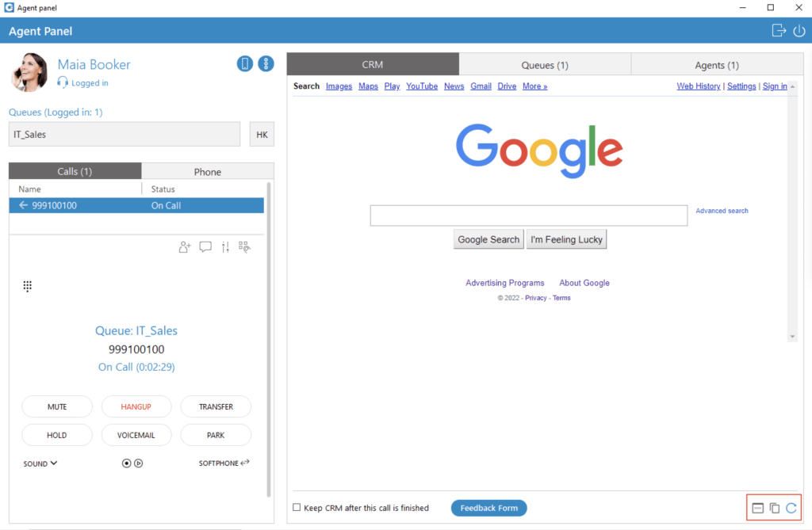This screenshot has height=530, width=812.
Task: Click the power icon in header
Action: pyautogui.click(x=799, y=31)
